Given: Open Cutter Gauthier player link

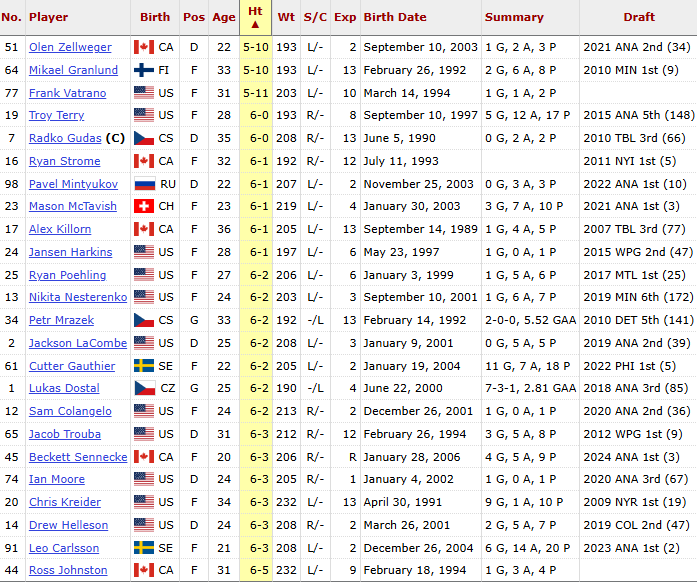Looking at the screenshot, I should pyautogui.click(x=72, y=366).
